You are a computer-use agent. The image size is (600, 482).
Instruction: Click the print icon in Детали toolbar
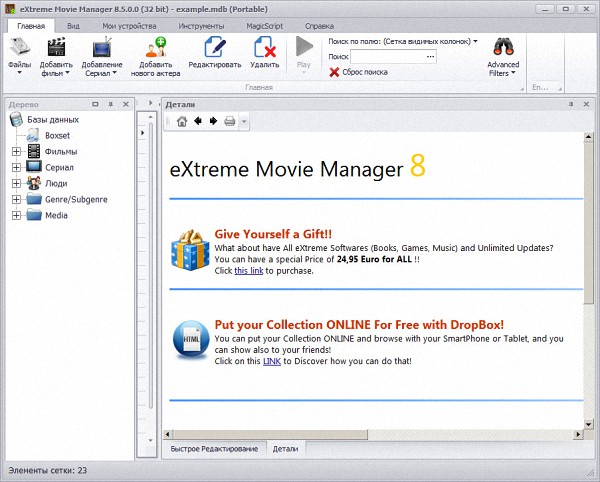(x=230, y=121)
